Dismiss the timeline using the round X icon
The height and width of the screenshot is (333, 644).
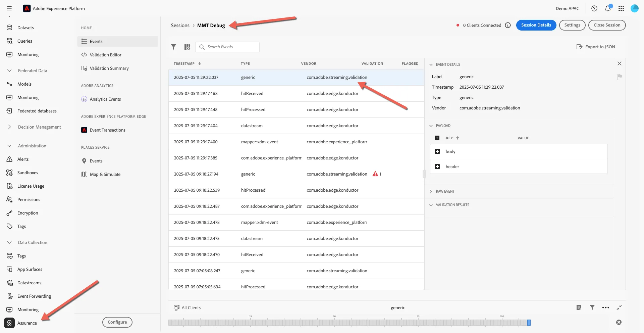[619, 322]
